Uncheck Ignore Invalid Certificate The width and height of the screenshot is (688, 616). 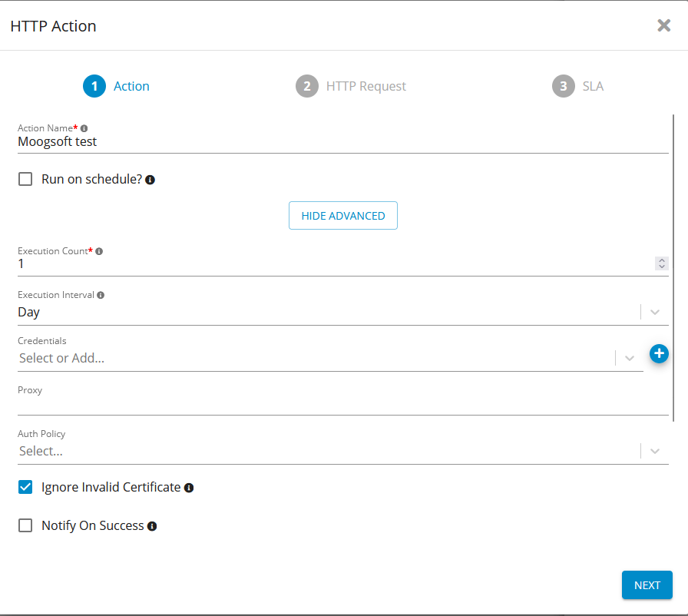[x=25, y=487]
